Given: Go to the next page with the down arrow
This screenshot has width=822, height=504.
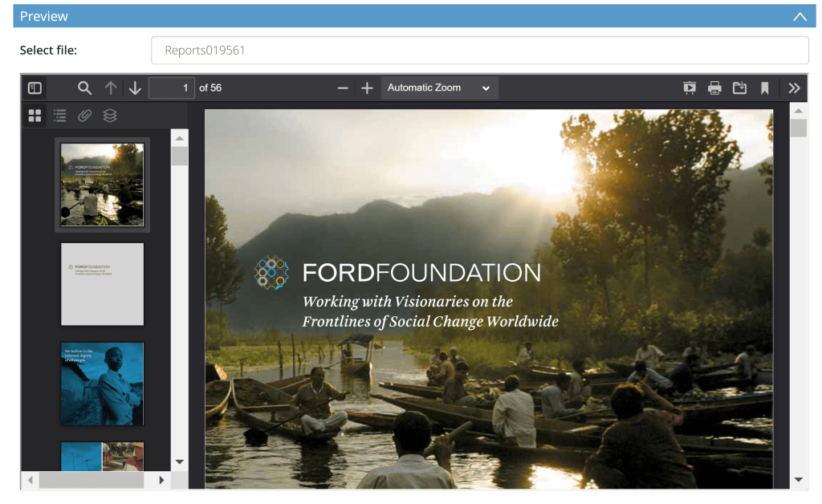Looking at the screenshot, I should 135,88.
